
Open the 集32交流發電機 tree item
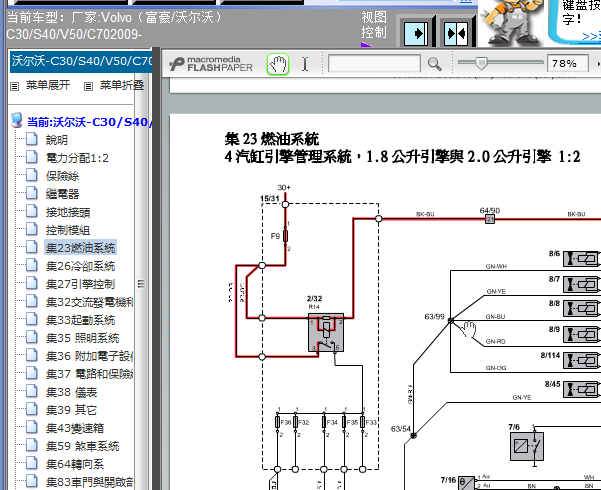[89, 302]
